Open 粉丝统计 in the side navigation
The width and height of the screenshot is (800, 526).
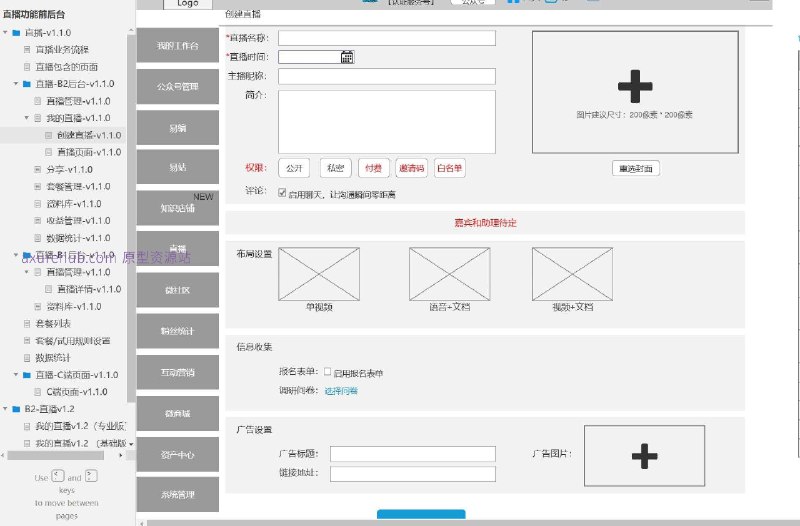click(x=178, y=331)
